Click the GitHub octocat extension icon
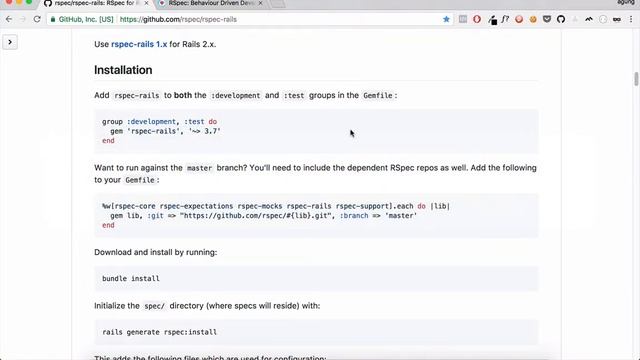This screenshot has width=640, height=360. (x=561, y=19)
